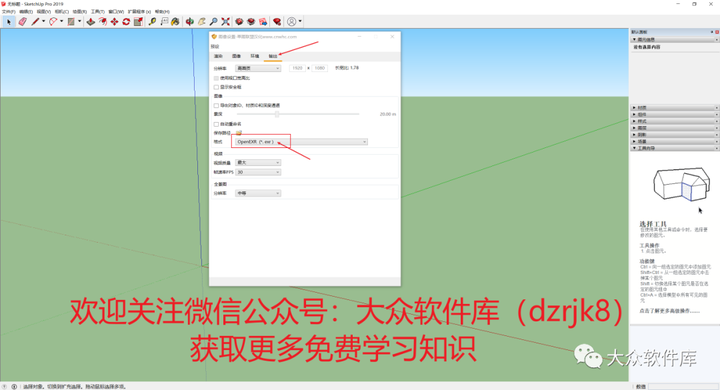Screen dimensions: 720x390
Task: Click the left-most circle icon in status bar
Action: click(x=5, y=387)
